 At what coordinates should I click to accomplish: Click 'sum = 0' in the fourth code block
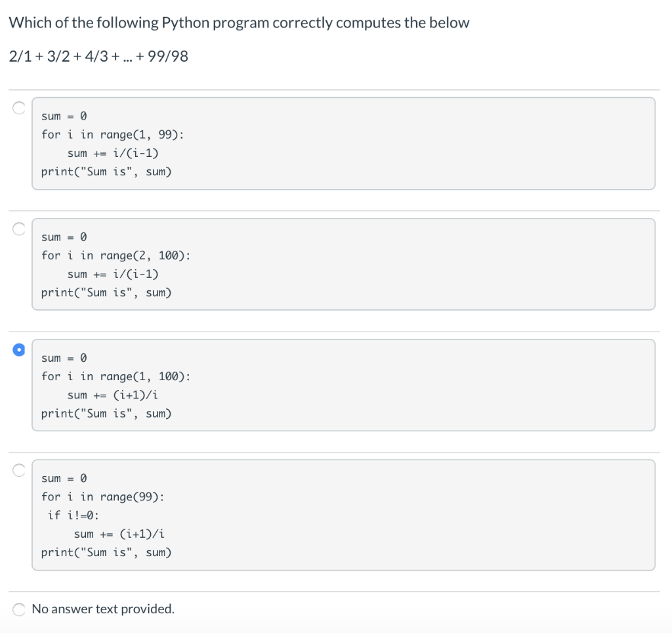64,479
